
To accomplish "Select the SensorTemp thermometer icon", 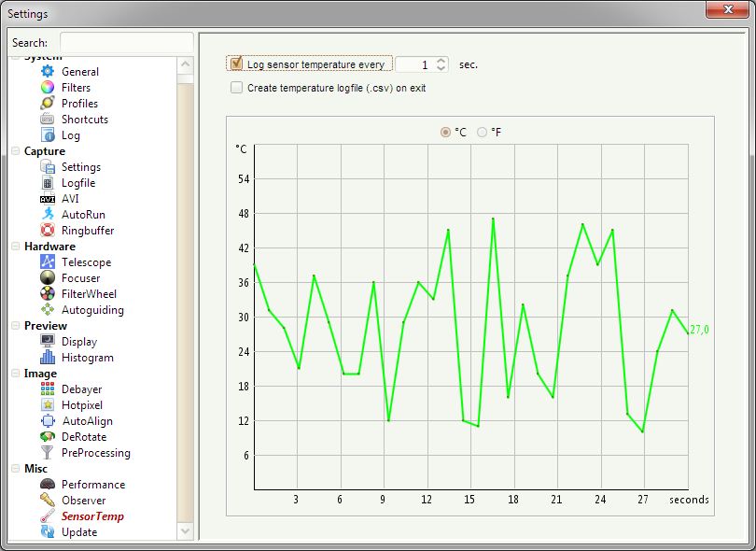I will 48,516.
